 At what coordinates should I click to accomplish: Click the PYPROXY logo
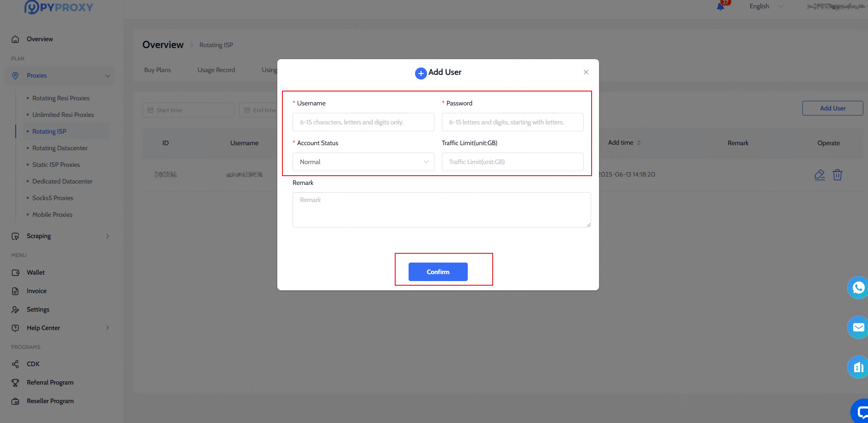click(59, 7)
